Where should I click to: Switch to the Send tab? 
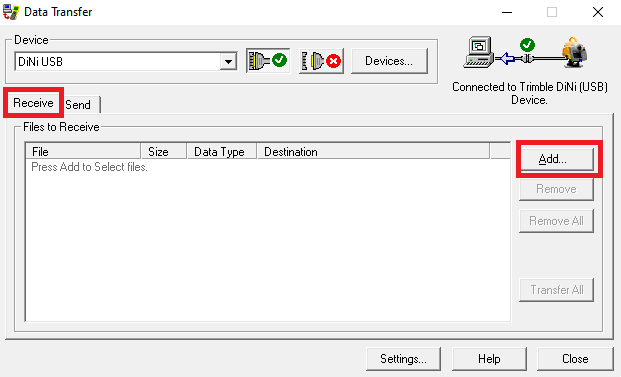78,105
